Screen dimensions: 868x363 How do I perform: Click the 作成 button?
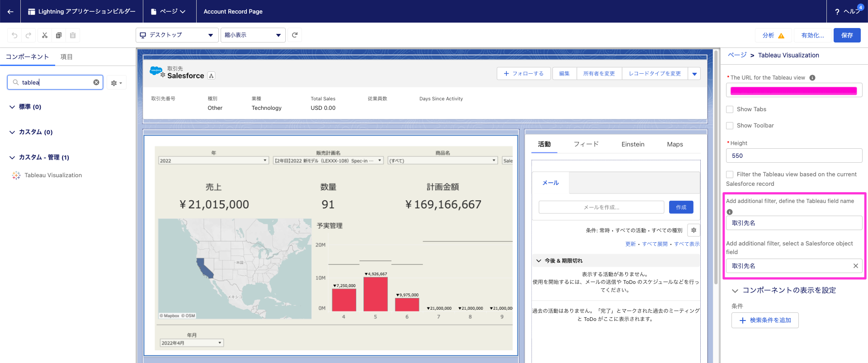click(681, 207)
